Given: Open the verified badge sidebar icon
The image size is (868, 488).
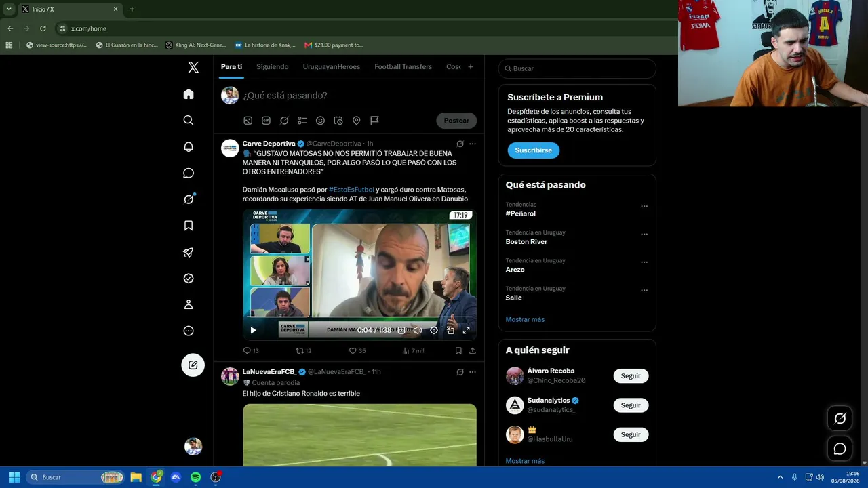Looking at the screenshot, I should click(x=189, y=279).
